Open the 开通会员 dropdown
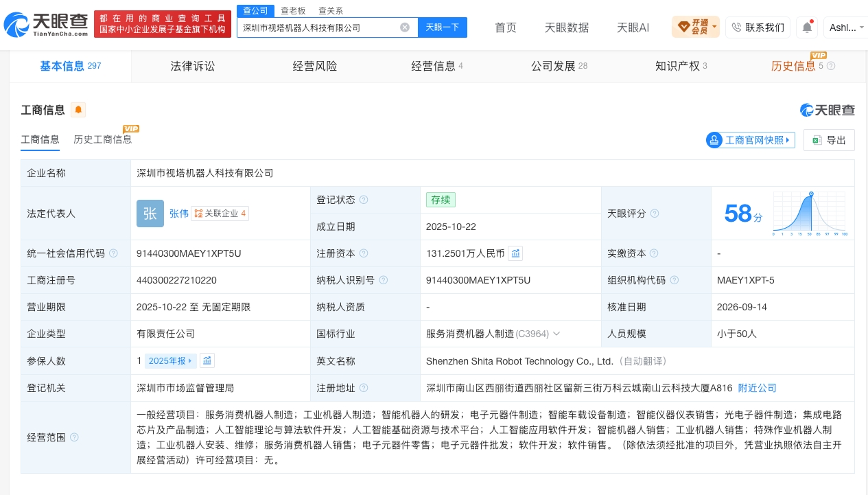 [696, 27]
